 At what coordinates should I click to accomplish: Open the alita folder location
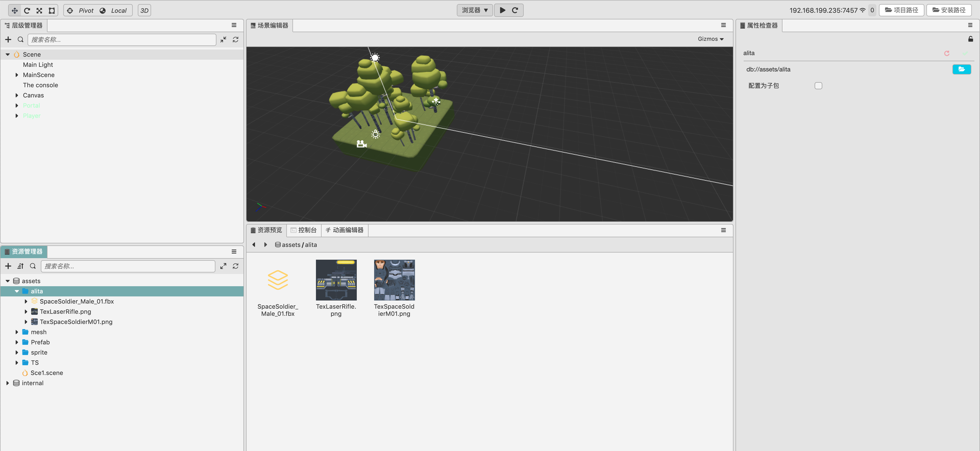coord(961,69)
